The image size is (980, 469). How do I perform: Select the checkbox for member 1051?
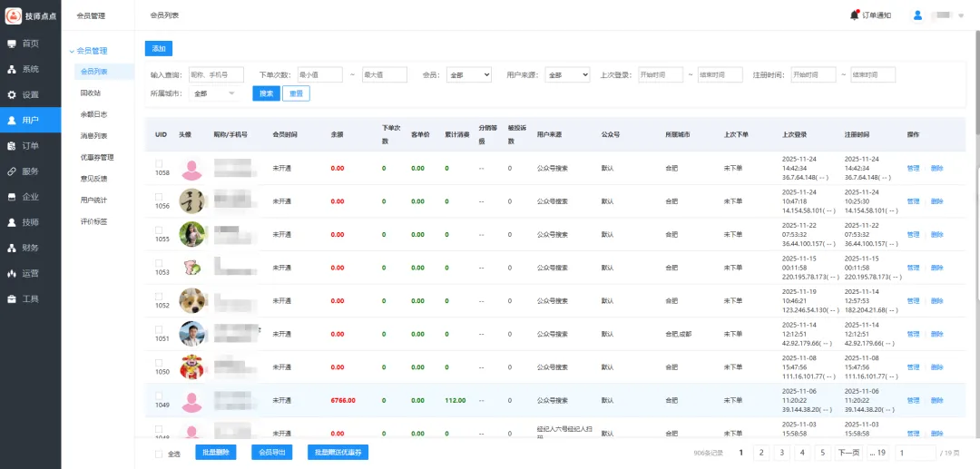tap(159, 329)
